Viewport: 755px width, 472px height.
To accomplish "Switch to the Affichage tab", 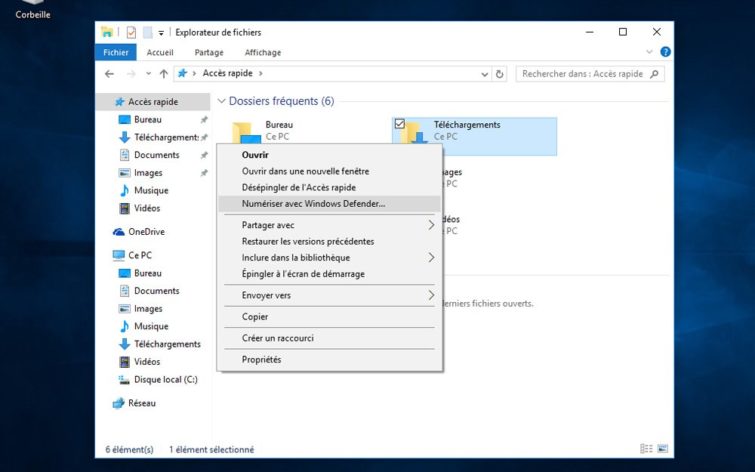I will (263, 52).
